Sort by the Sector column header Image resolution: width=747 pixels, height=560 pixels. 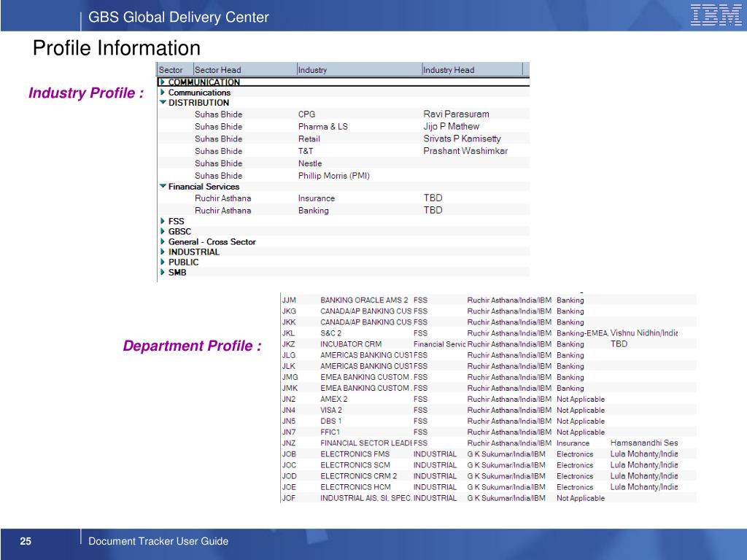175,69
